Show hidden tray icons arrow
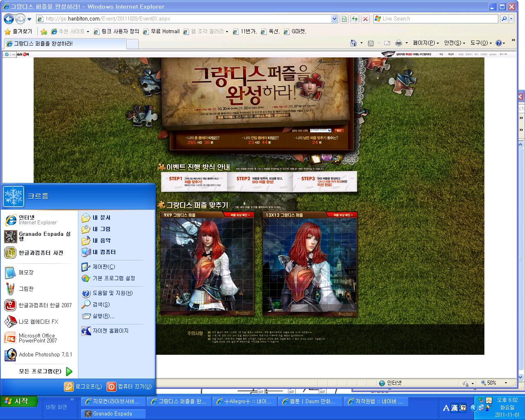This screenshot has width=525, height=420. [474, 408]
